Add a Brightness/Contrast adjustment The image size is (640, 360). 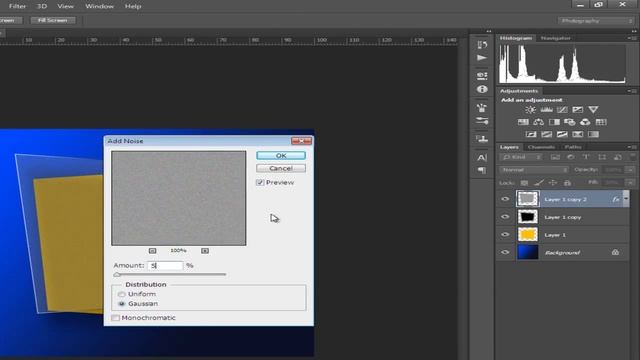pyautogui.click(x=530, y=109)
